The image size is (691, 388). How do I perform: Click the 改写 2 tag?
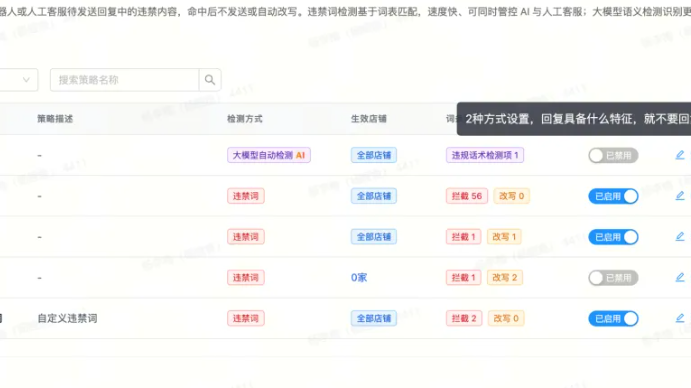pyautogui.click(x=505, y=277)
